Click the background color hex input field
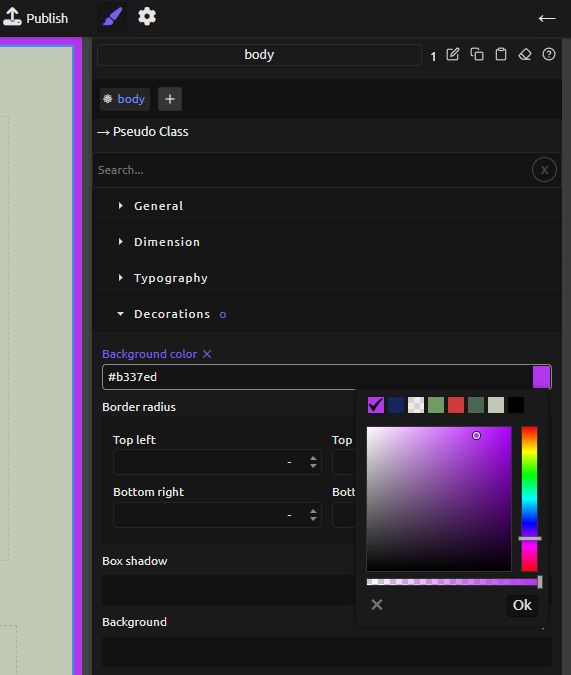Image resolution: width=571 pixels, height=675 pixels. click(x=317, y=377)
